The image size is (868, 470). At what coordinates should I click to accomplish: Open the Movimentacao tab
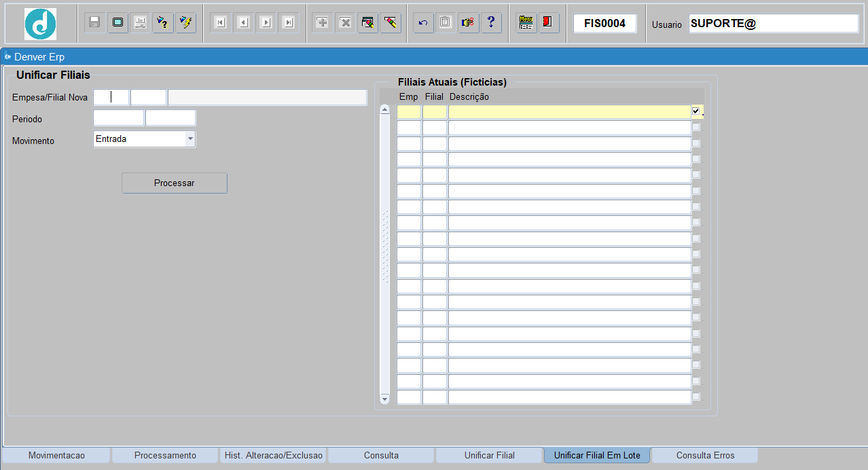pos(56,455)
